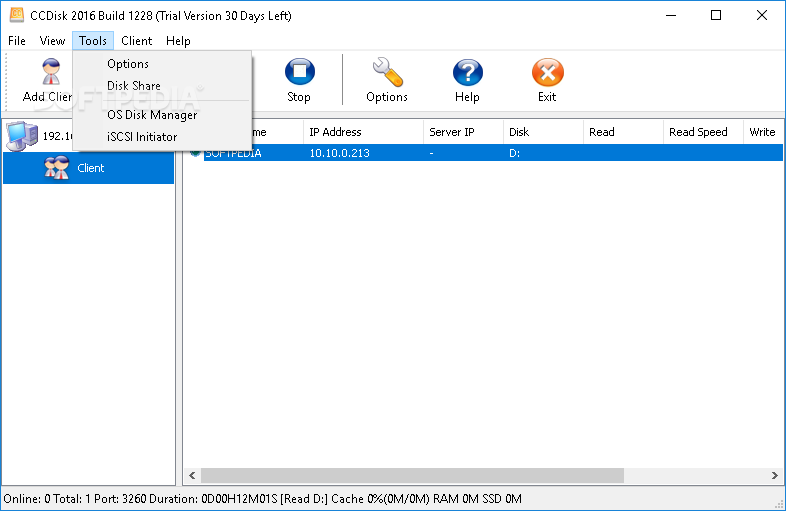Open the View menu
This screenshot has height=511, width=786.
pyautogui.click(x=52, y=41)
